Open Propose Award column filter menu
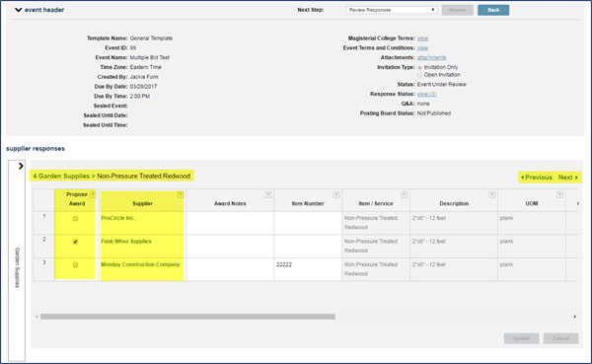 click(x=93, y=195)
